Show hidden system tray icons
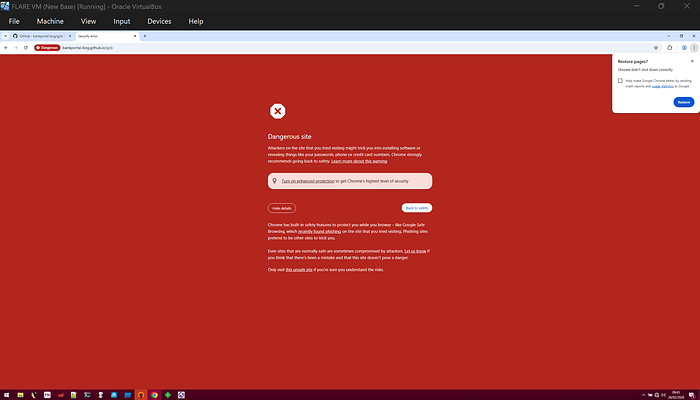The image size is (700, 400). 643,395
